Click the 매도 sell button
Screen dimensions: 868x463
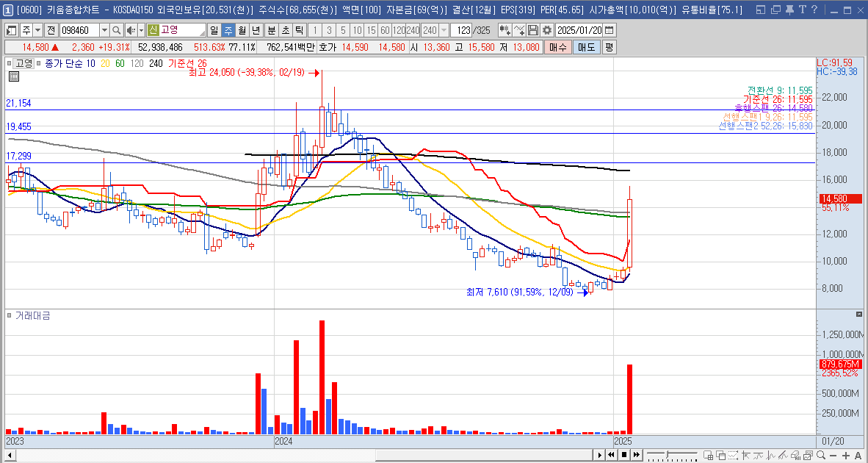click(586, 48)
